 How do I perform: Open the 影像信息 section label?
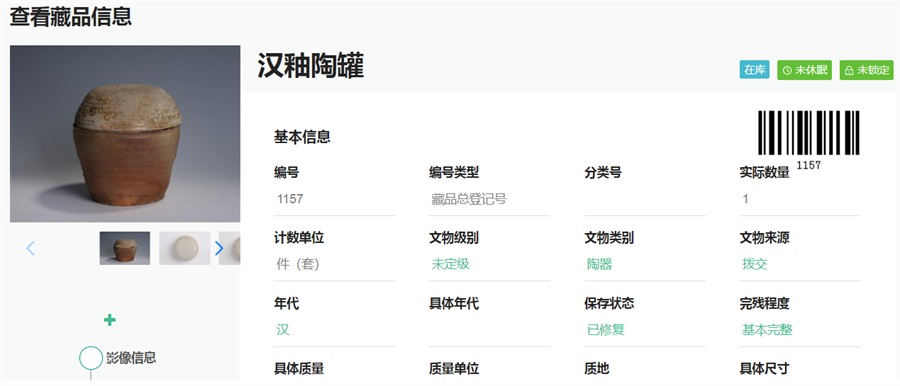[131, 358]
